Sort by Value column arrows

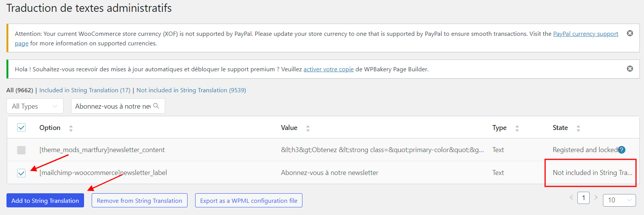pos(308,128)
